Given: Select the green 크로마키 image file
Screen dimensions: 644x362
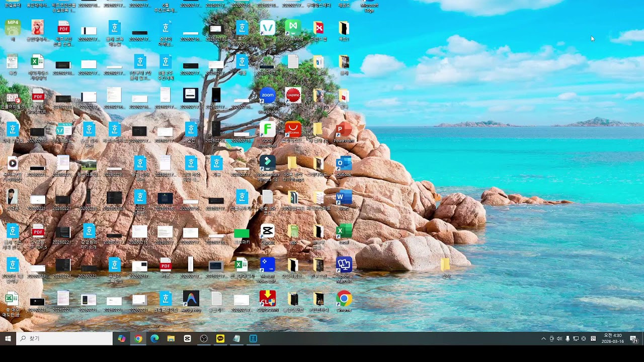Looking at the screenshot, I should [x=242, y=235].
